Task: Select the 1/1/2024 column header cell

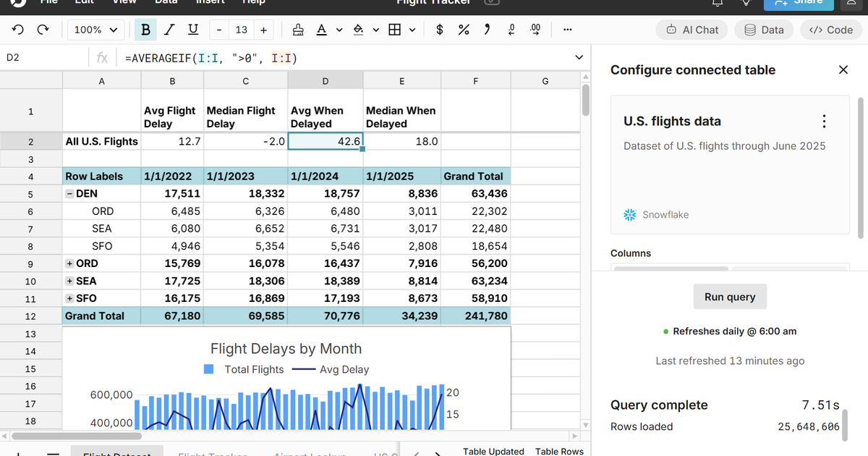Action: point(325,176)
